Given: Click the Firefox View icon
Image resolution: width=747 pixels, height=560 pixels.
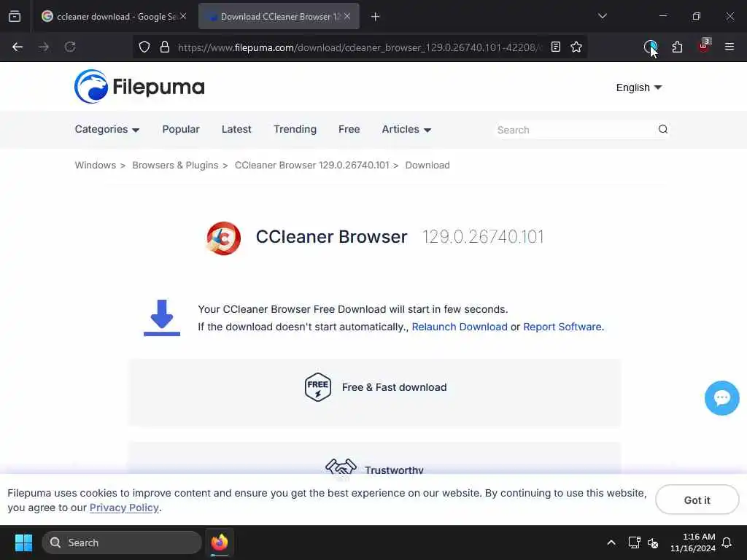Looking at the screenshot, I should tap(15, 16).
